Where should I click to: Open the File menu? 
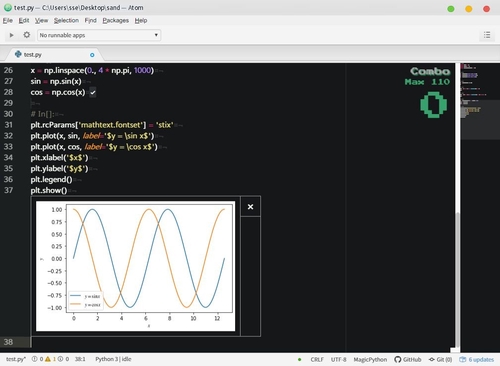coord(8,21)
